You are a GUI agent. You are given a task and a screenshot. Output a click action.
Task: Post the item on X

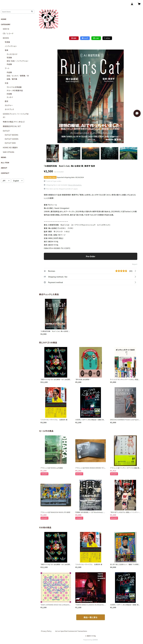coord(107,38)
